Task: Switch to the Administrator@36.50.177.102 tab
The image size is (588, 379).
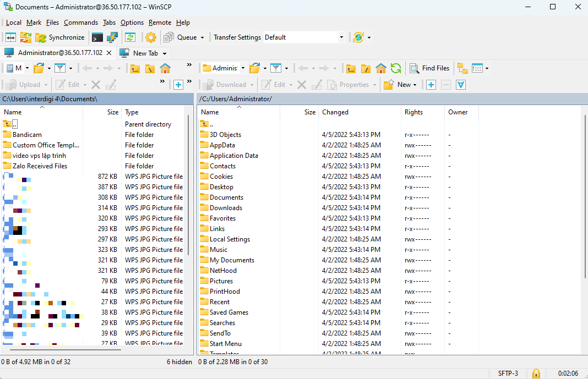Action: 58,53
